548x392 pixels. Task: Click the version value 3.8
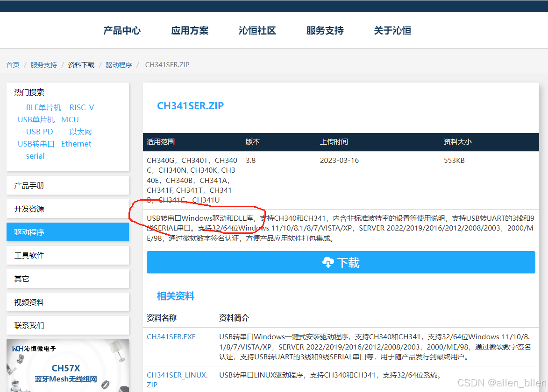(250, 161)
